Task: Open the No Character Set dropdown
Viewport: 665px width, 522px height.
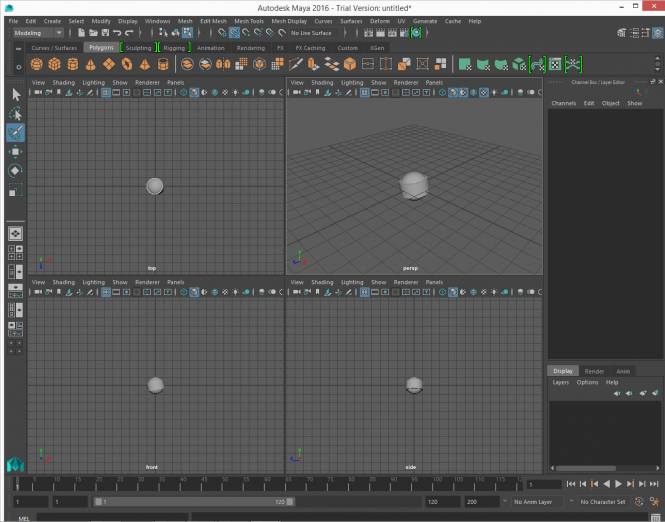Action: (604, 502)
